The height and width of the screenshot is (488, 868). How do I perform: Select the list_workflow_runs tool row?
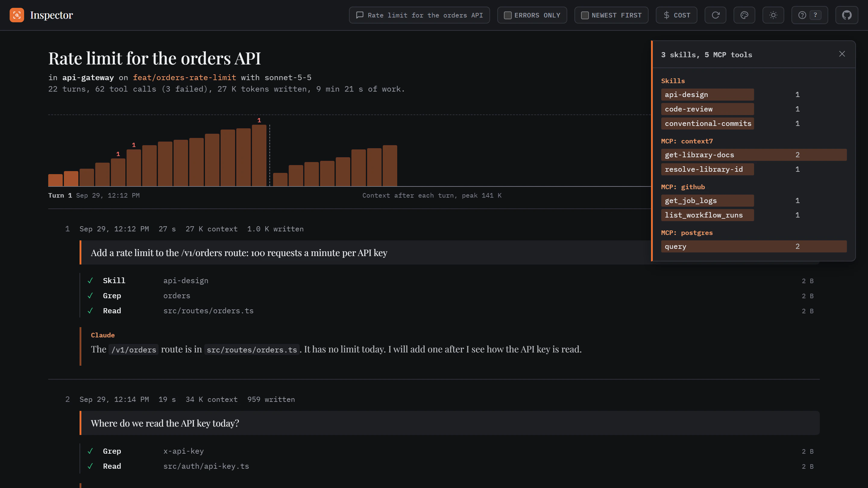(x=754, y=215)
